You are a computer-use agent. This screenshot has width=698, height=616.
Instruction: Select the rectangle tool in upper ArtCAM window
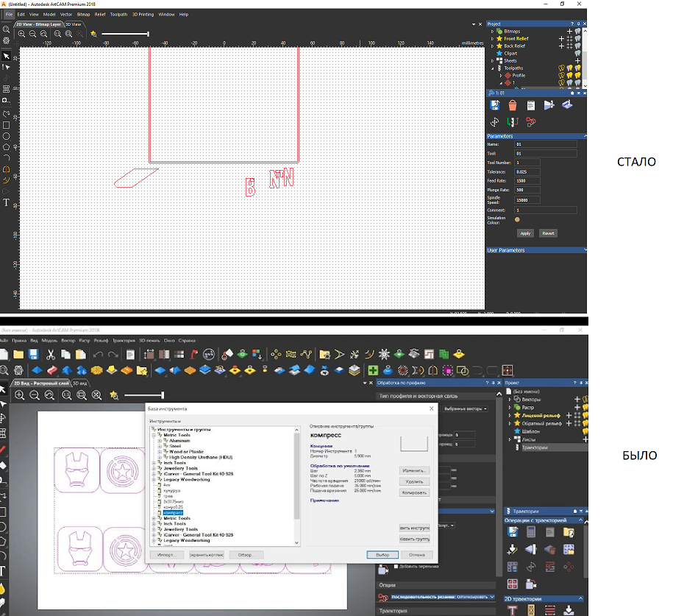pos(6,125)
